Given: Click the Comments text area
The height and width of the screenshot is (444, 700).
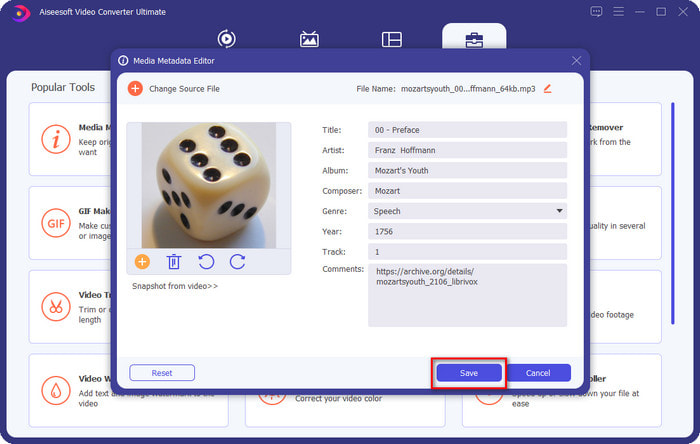Looking at the screenshot, I should [467, 295].
